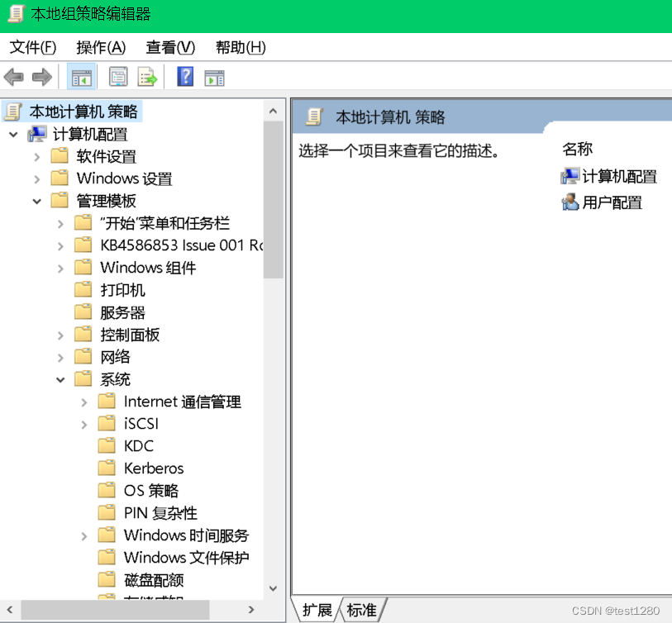Select the PIN 复杂性 folder

click(x=160, y=512)
